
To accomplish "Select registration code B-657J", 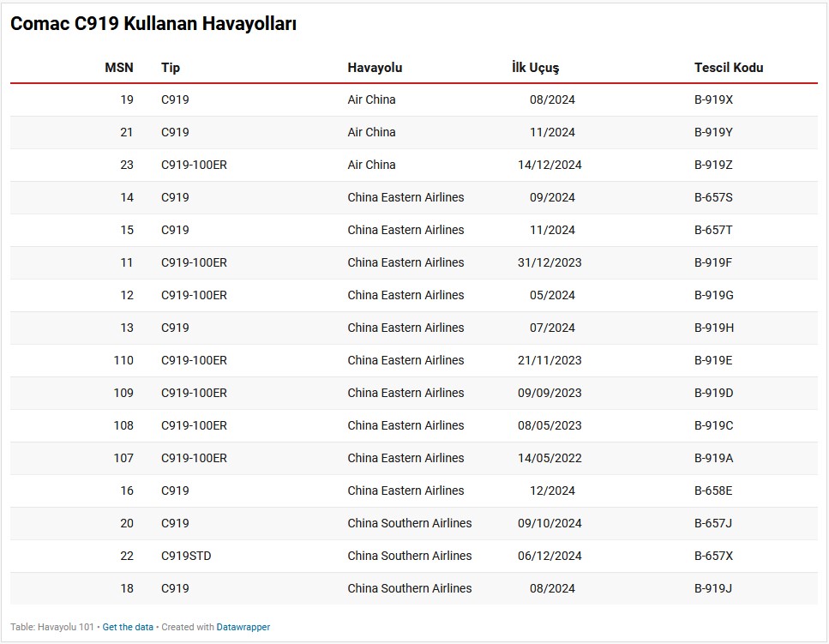I will coord(713,523).
